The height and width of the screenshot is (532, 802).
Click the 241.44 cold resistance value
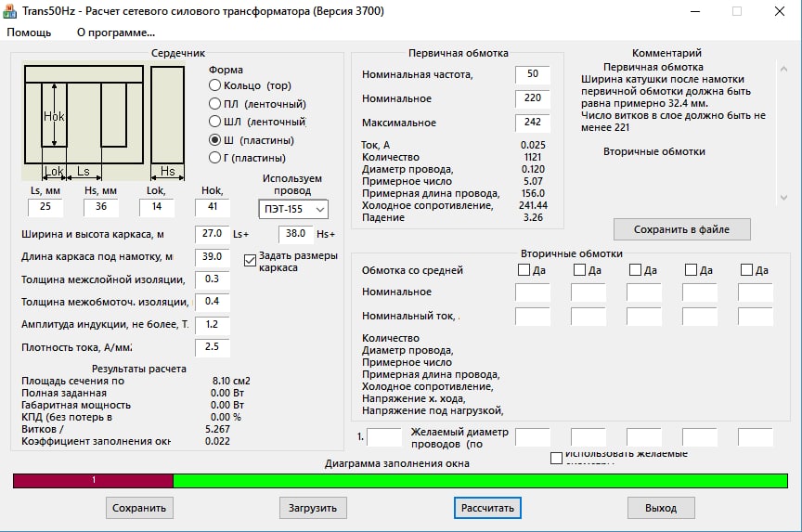[x=533, y=205]
